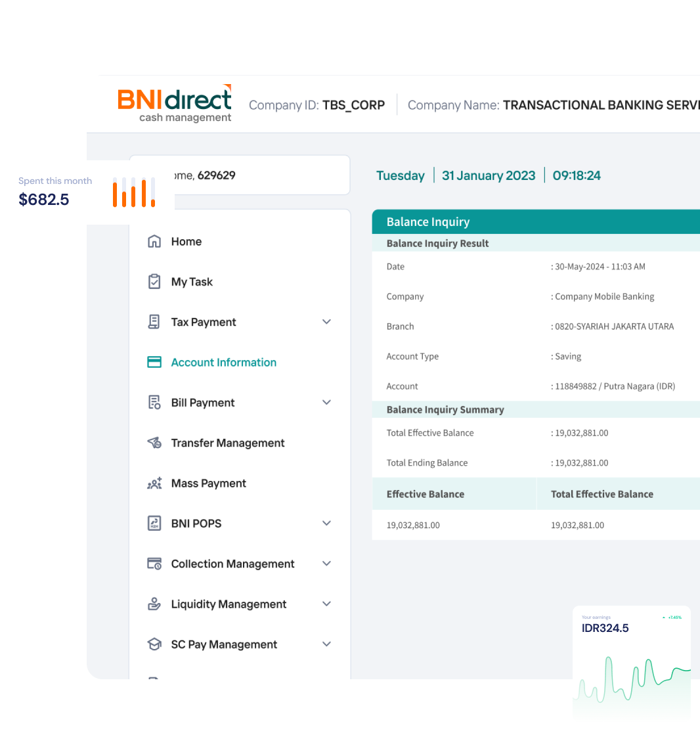Open My Task via its clipboard icon
The image size is (700, 741).
click(x=154, y=281)
